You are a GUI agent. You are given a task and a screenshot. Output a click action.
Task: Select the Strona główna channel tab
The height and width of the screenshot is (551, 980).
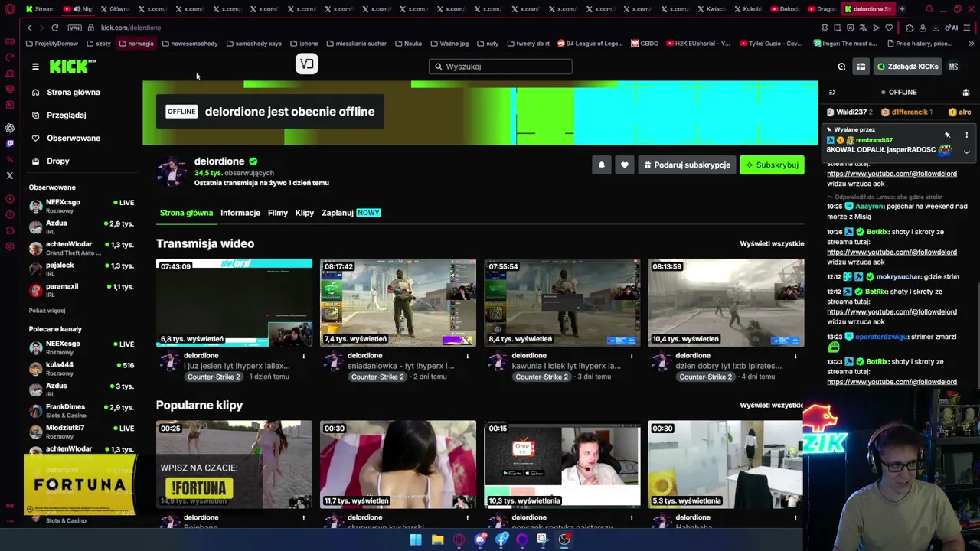(x=186, y=213)
